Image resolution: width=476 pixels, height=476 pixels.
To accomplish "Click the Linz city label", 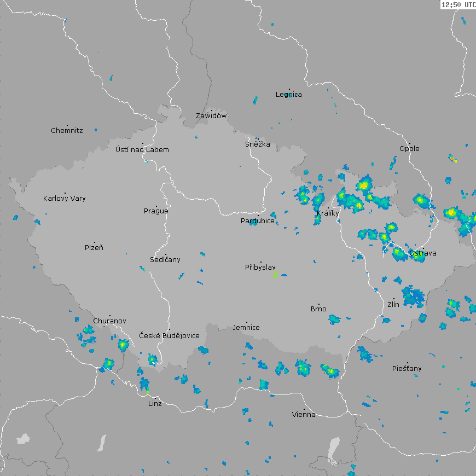I will [155, 404].
